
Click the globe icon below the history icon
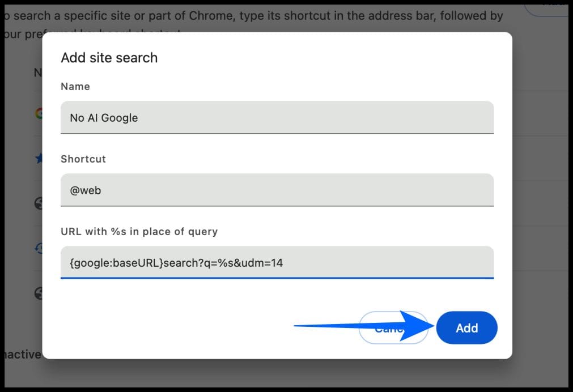point(39,293)
